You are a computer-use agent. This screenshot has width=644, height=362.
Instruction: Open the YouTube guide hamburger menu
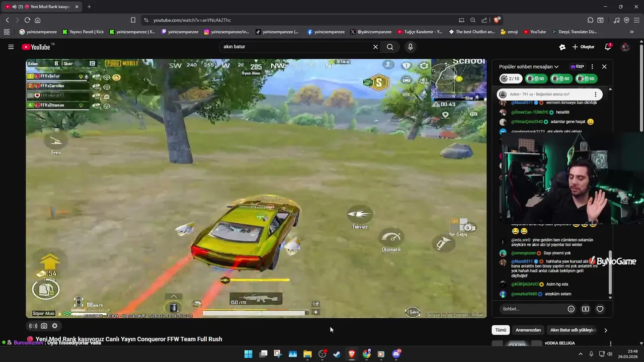pyautogui.click(x=11, y=47)
